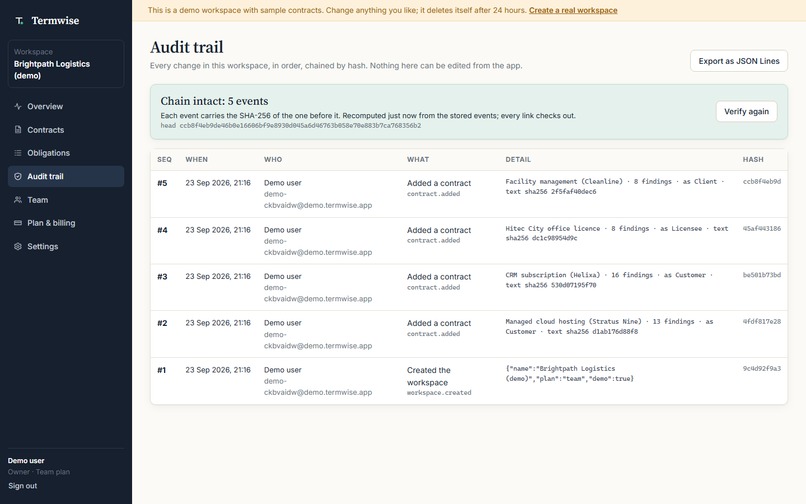Click the SEQ column header
Viewport: 806px width, 504px height.
click(x=164, y=159)
